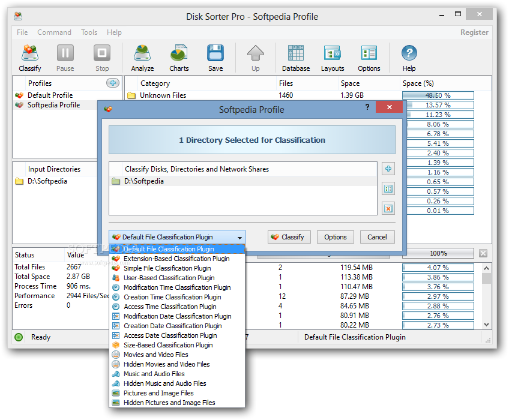Viewport: 509px width, 420px height.
Task: Open the Command menu
Action: pos(54,32)
